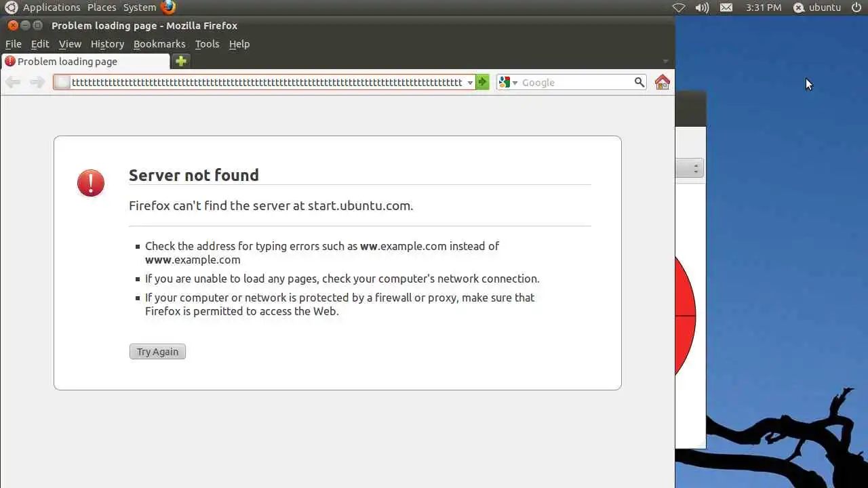Screen dimensions: 868x488
Task: Minimize the Firefox window
Action: 25,26
